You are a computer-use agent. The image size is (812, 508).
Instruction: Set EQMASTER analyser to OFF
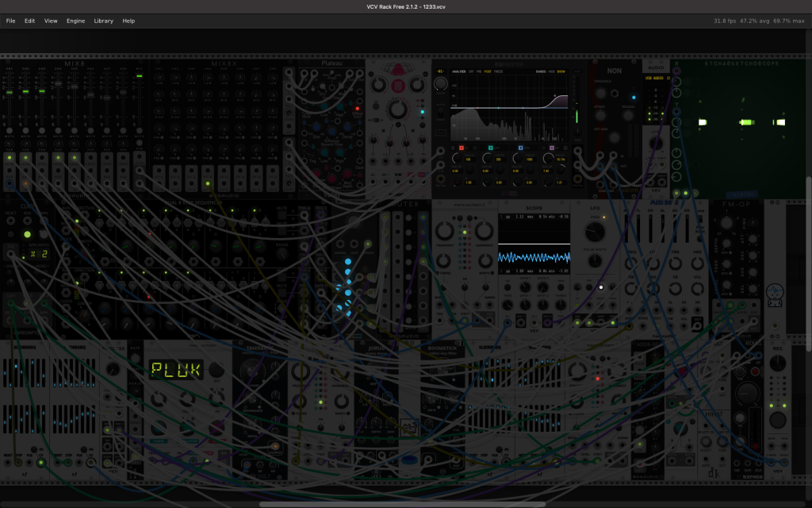coord(471,71)
